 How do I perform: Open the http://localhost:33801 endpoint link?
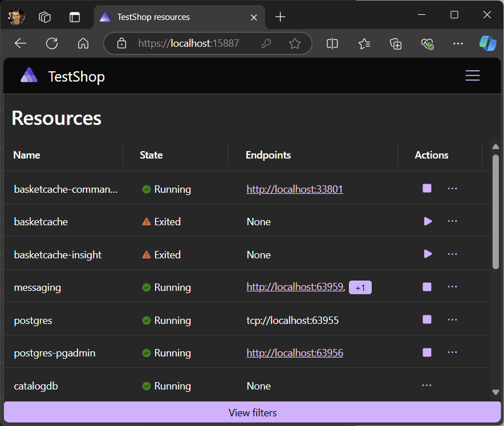tap(295, 189)
